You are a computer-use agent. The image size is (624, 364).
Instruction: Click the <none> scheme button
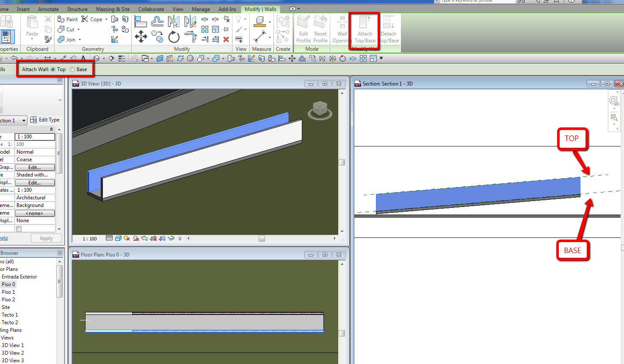[35, 213]
